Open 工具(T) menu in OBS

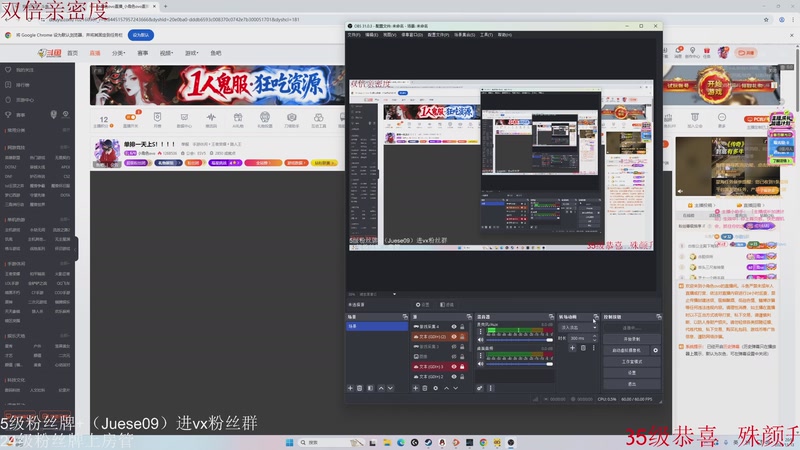[x=486, y=35]
